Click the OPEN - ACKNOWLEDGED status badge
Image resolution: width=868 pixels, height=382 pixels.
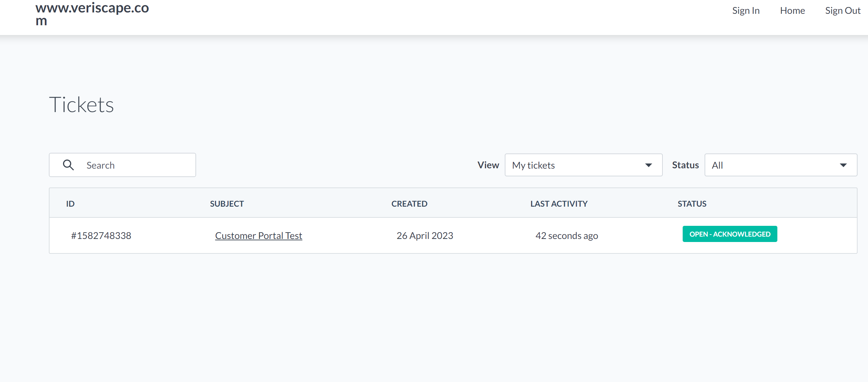pyautogui.click(x=730, y=234)
